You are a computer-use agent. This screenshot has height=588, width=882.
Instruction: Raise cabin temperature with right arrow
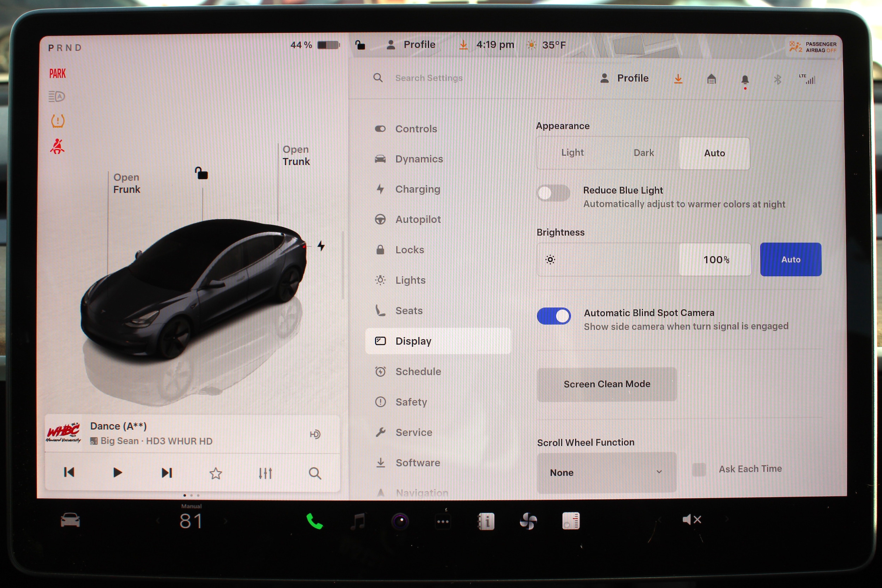225,521
